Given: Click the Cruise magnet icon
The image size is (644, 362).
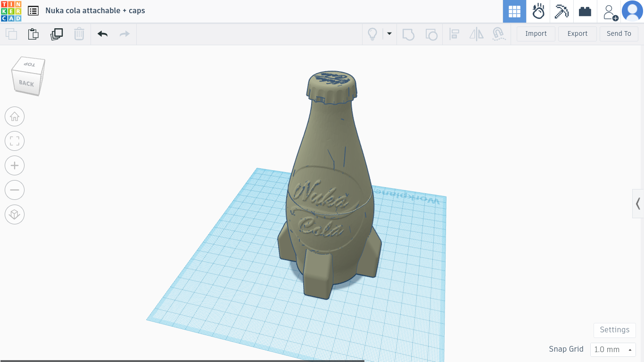Looking at the screenshot, I should (x=499, y=34).
